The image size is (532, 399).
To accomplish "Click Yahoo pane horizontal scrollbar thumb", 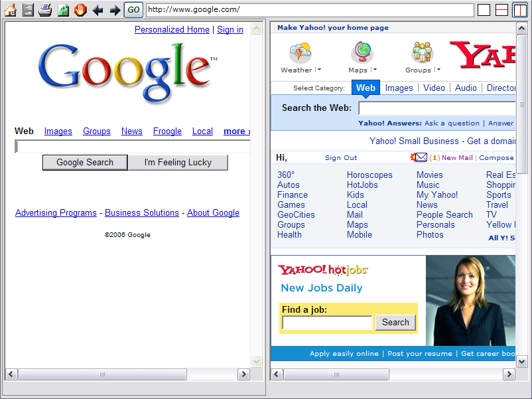I will click(336, 374).
